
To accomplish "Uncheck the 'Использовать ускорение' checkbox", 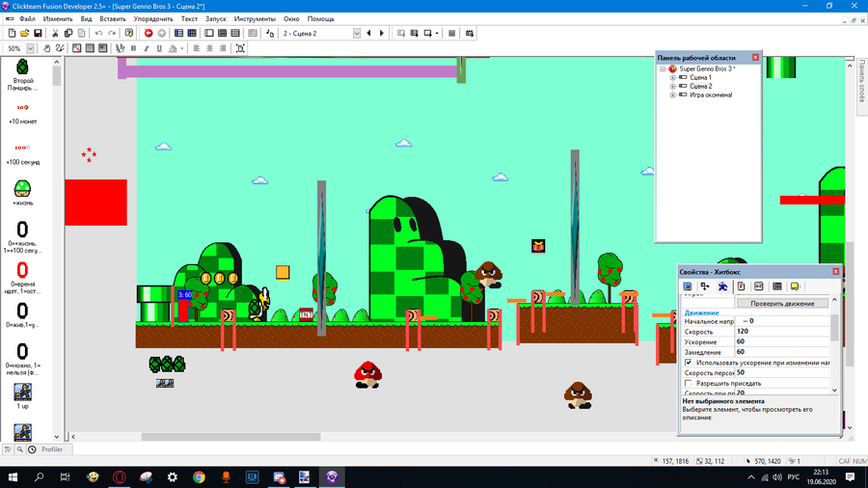I will coord(688,363).
